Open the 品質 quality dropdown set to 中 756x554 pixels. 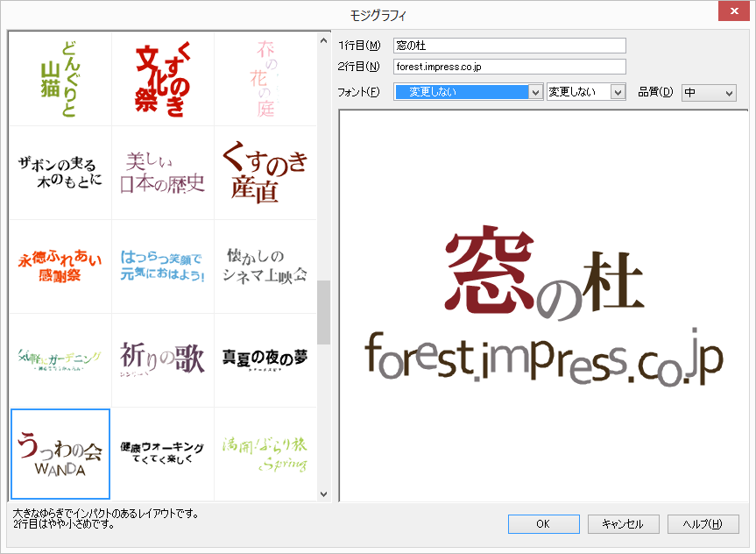(709, 92)
